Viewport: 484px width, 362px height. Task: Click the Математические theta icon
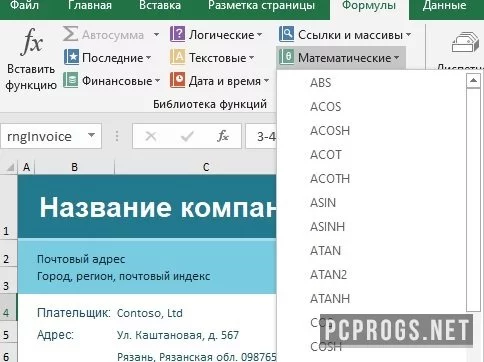[x=286, y=57]
